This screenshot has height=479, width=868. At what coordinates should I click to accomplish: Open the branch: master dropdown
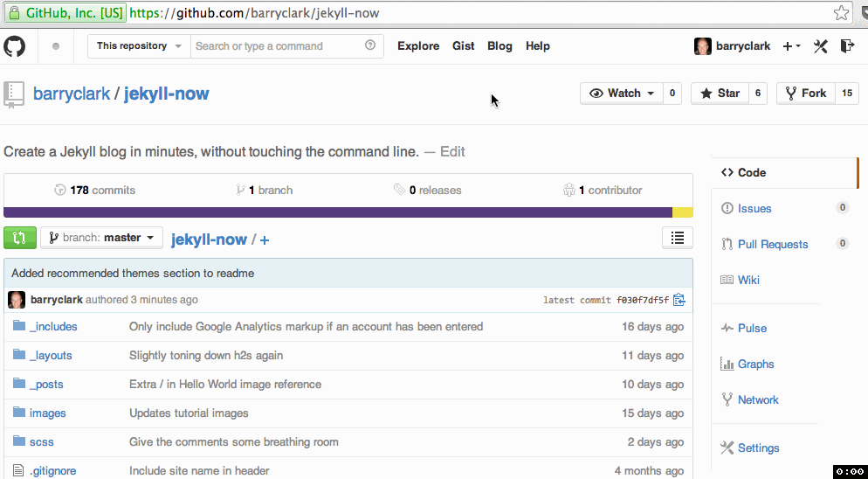[101, 238]
